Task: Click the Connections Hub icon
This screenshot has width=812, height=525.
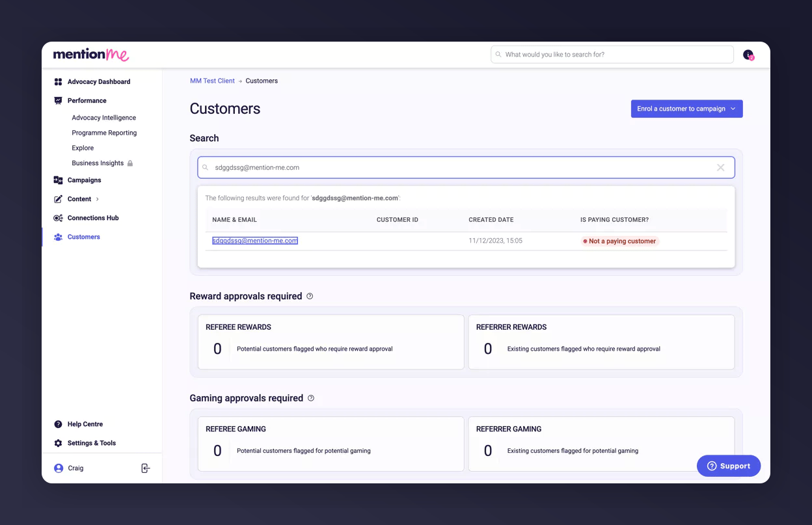Action: (58, 218)
